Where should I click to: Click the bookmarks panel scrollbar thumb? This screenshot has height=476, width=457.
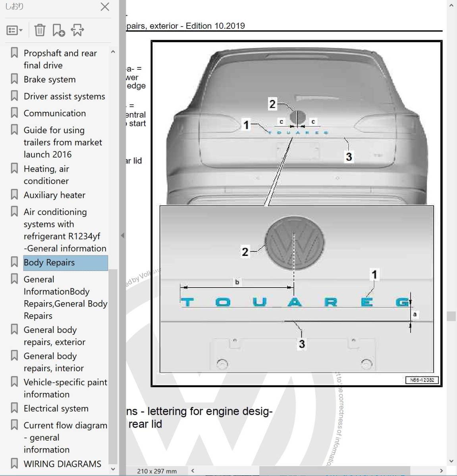tap(113, 367)
